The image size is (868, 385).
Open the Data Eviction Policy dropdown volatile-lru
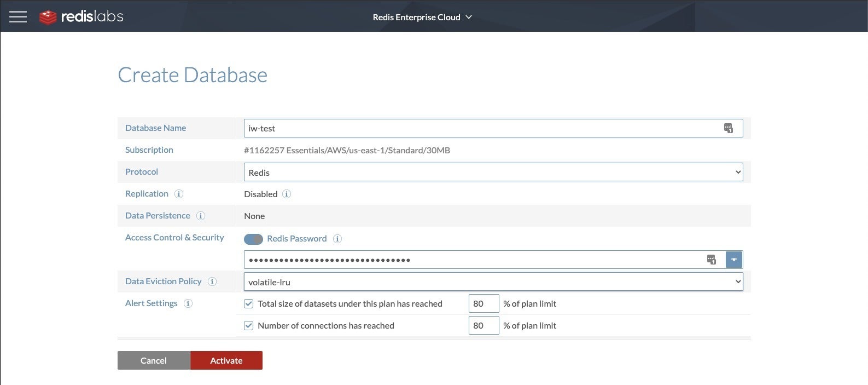(x=493, y=281)
